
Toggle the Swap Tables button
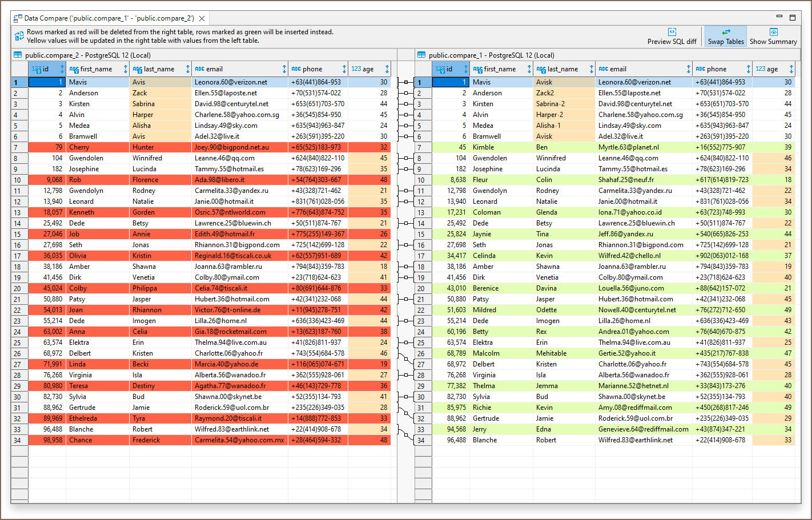pyautogui.click(x=725, y=37)
